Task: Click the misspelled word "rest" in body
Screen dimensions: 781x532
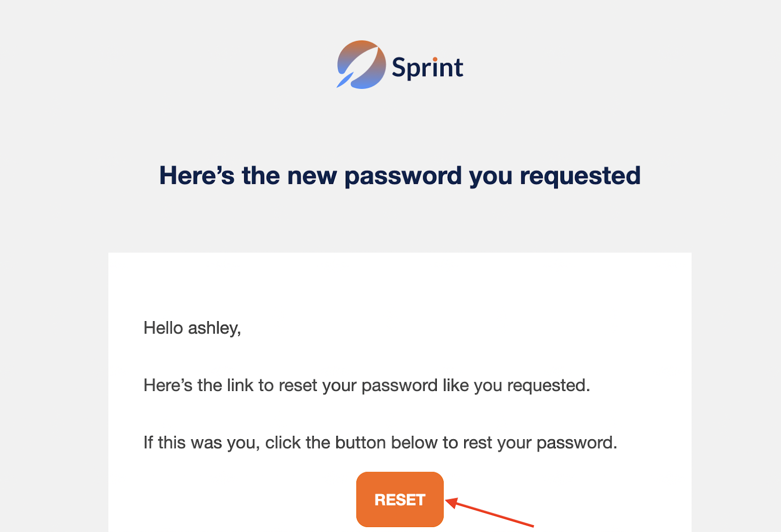Action: coord(477,443)
